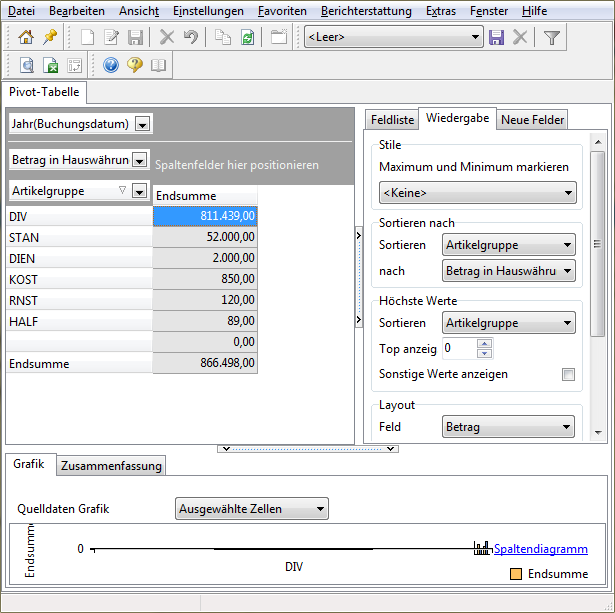Open Artikelgruppe row field dropdown arrow
Screen dimensions: 615x613
[x=139, y=191]
